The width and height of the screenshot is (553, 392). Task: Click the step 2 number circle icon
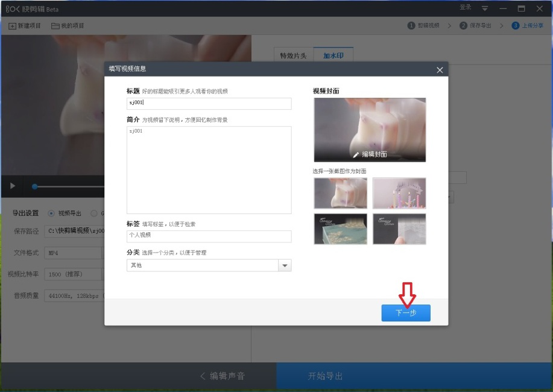point(463,25)
